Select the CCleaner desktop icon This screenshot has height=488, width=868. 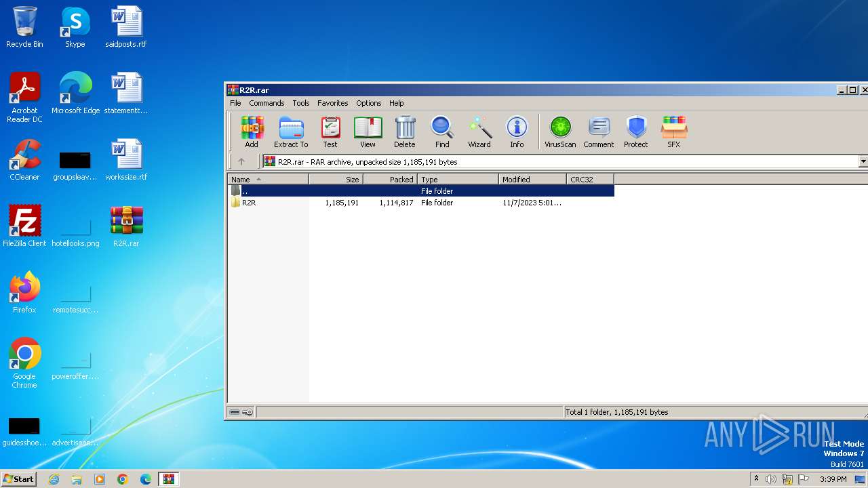pos(24,161)
